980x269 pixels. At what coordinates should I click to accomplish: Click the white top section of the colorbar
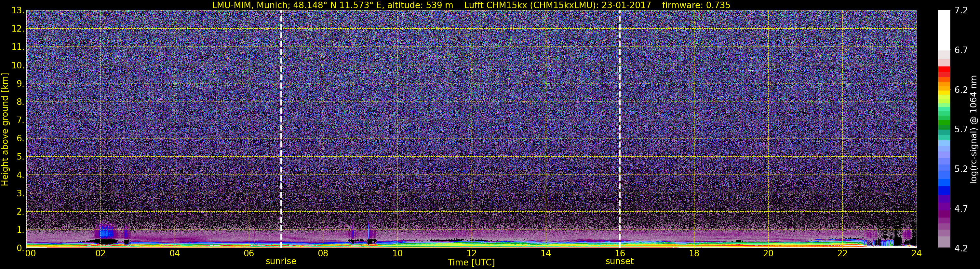(x=944, y=31)
